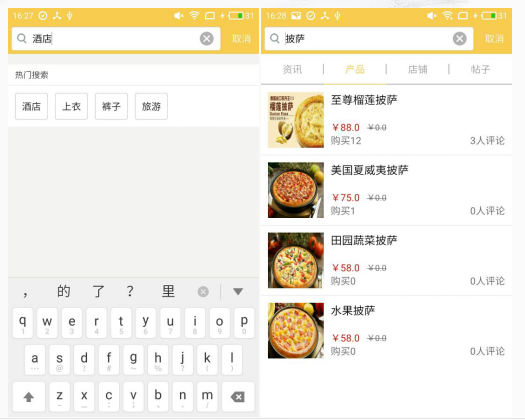Viewport: 525px width, 420px height.
Task: Select the 产品 tab
Action: pyautogui.click(x=355, y=69)
